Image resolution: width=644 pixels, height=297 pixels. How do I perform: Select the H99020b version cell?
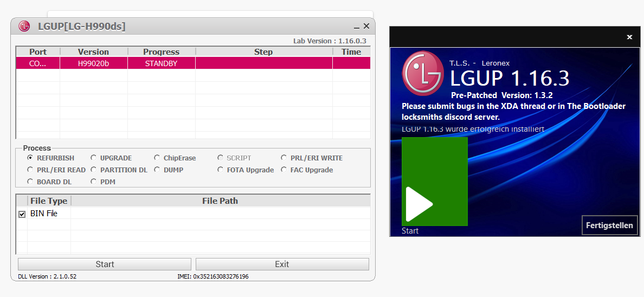(x=94, y=63)
